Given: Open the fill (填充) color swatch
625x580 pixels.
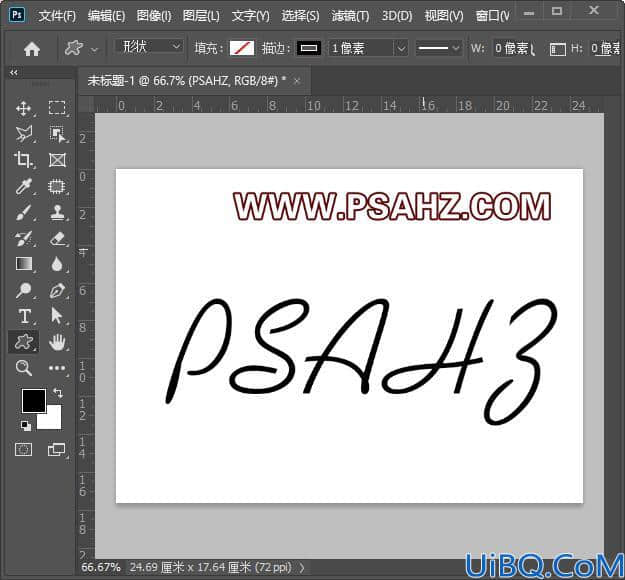Looking at the screenshot, I should tap(242, 49).
